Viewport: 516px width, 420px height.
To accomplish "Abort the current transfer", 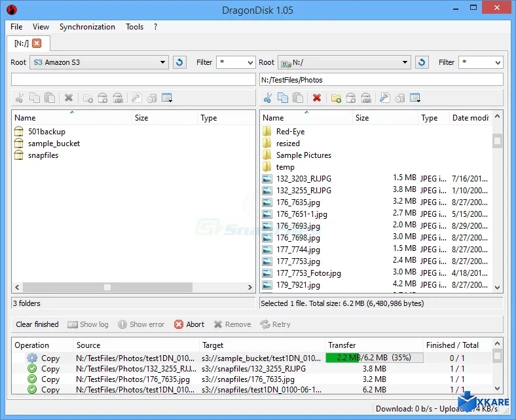I will point(189,324).
